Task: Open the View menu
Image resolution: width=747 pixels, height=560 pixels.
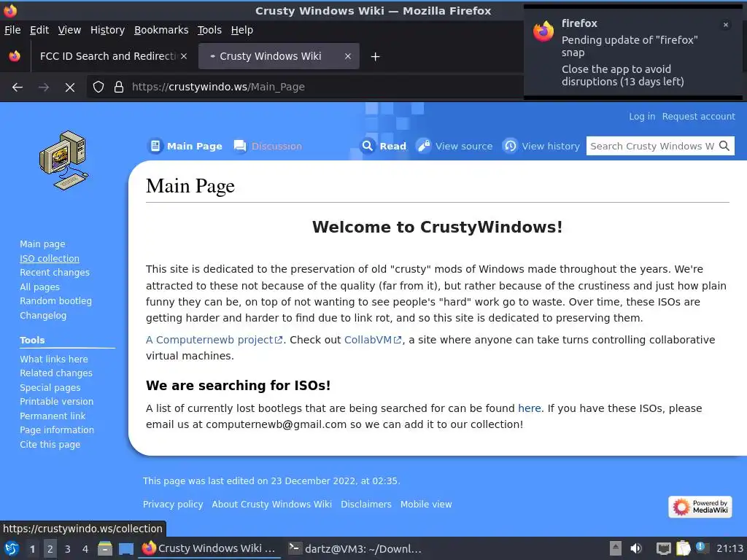Action: point(69,30)
